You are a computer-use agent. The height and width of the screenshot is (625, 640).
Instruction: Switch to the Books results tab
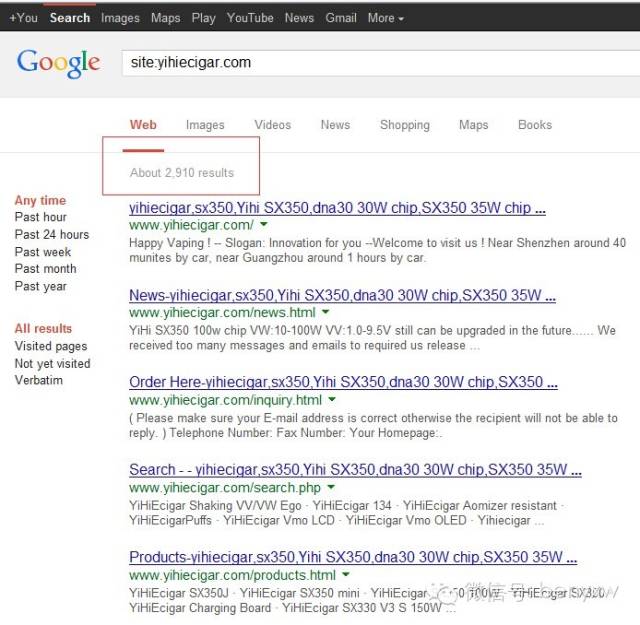coord(535,125)
